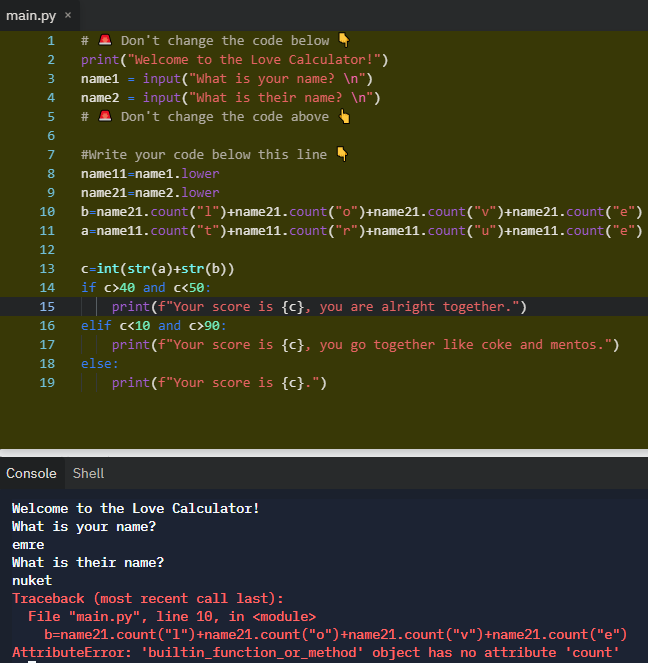Click line 10 starting with 'b=name21.count'
The image size is (648, 663).
click(361, 211)
